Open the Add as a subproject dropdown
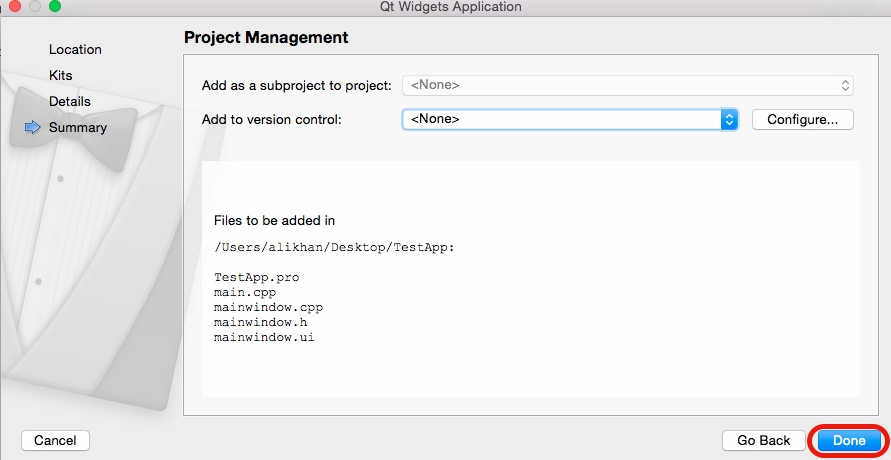Viewport: 891px width, 460px height. (x=627, y=85)
